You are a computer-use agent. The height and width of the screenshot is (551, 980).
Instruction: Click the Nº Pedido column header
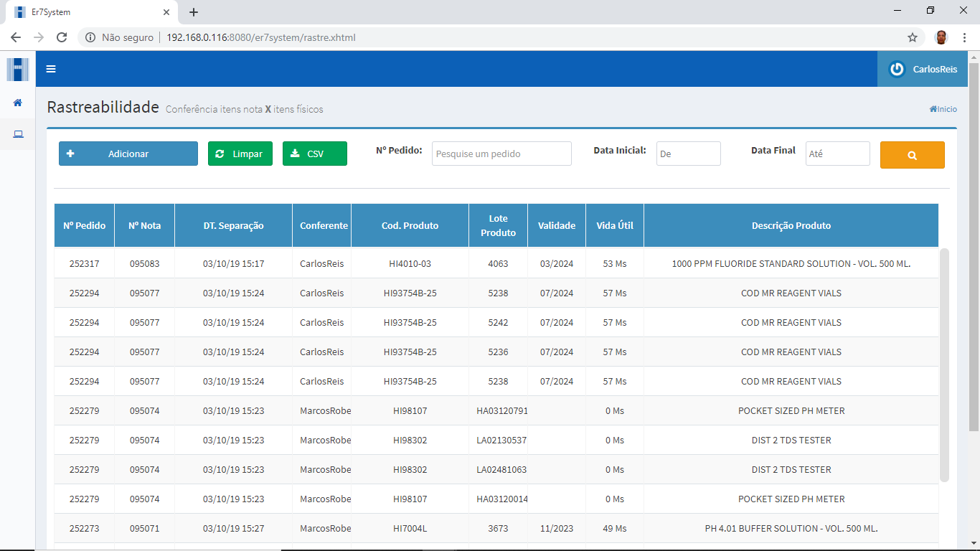coord(85,225)
